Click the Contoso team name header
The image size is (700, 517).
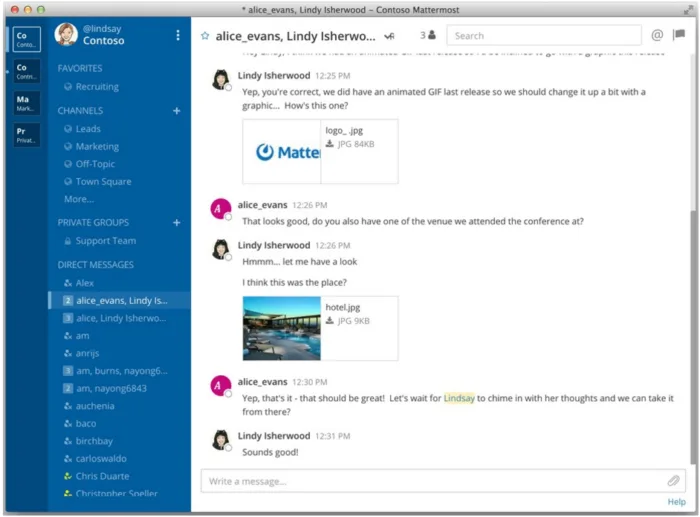pyautogui.click(x=104, y=41)
